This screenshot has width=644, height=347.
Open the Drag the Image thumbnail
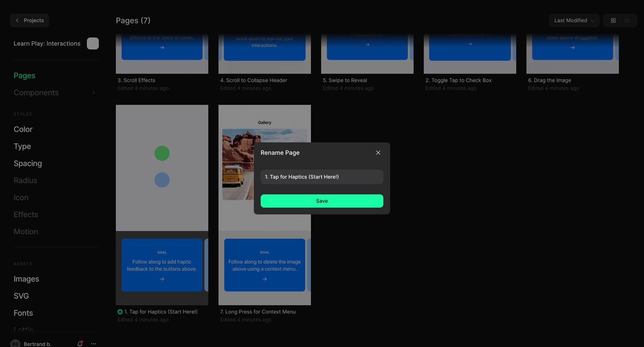[x=572, y=53]
